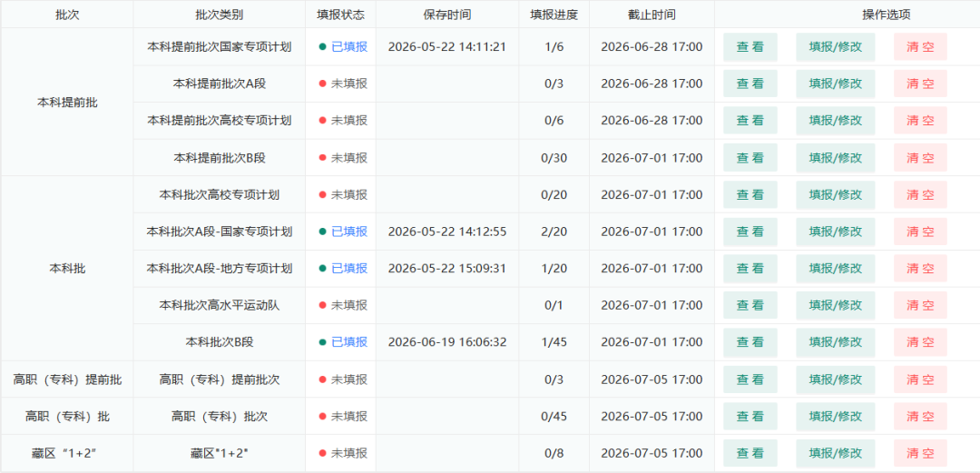The image size is (980, 473).
Task: Open 查看 for 本科提前批次A段
Action: click(x=750, y=84)
